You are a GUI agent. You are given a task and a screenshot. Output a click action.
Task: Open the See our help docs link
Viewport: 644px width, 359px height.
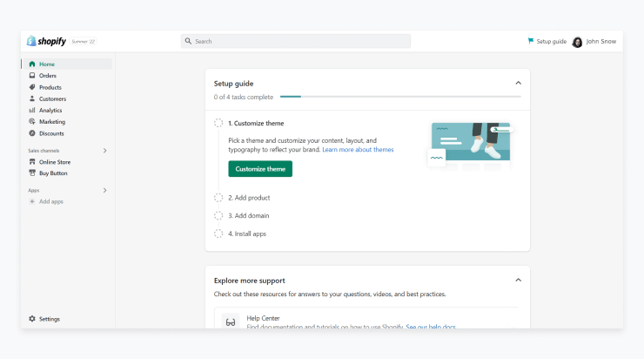pyautogui.click(x=431, y=327)
